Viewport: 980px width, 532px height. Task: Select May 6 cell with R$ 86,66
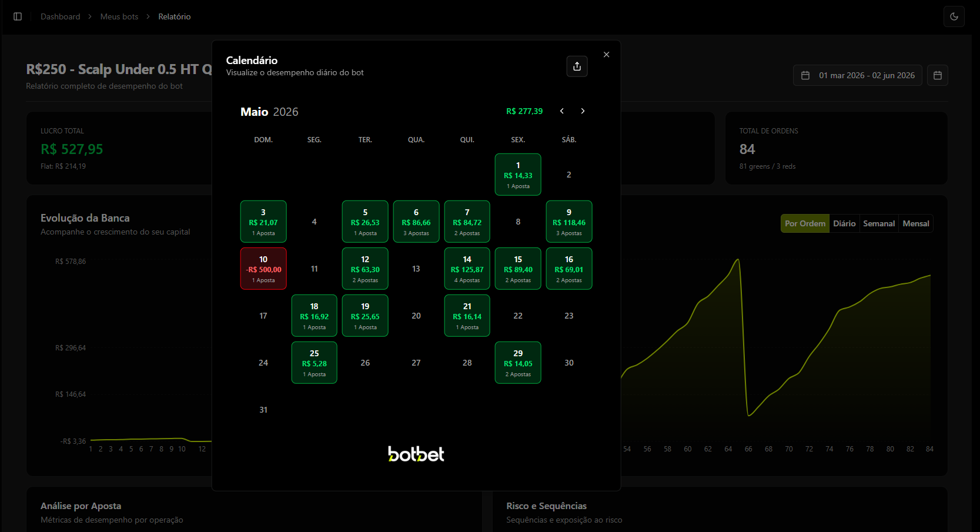click(416, 222)
